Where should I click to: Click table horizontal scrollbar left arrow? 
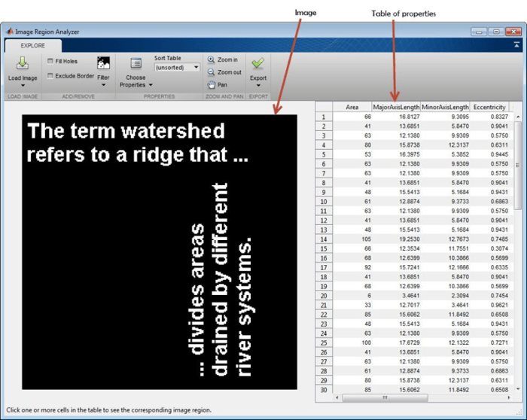[x=337, y=397]
